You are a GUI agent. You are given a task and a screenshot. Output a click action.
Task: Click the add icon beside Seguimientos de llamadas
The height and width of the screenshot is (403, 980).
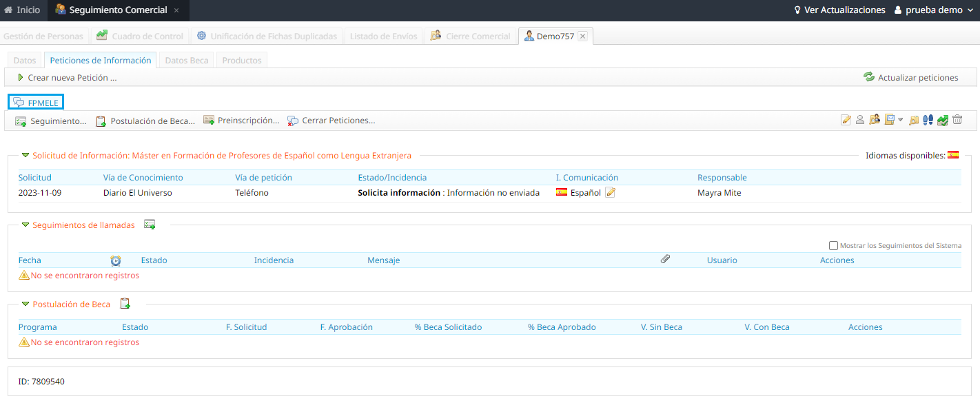pos(150,225)
